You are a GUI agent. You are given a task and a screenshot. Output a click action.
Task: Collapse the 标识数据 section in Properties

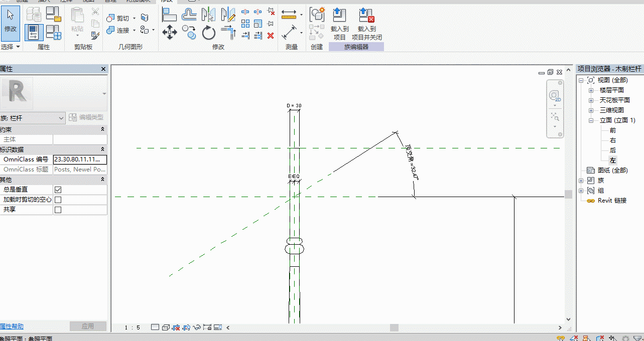click(x=103, y=149)
